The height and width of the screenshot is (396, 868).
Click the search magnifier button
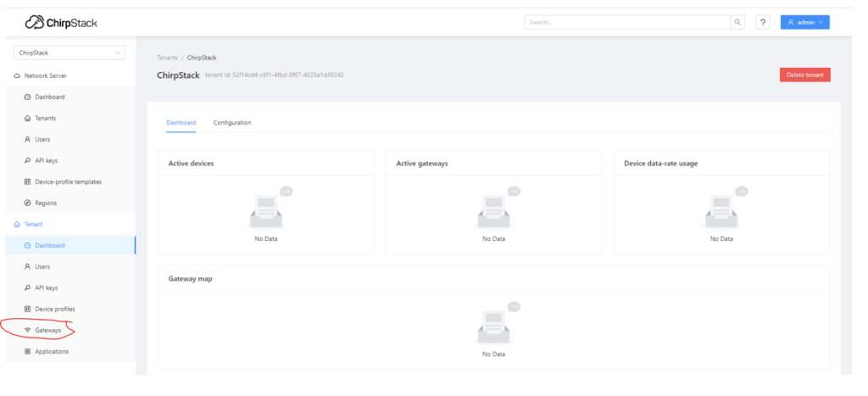737,22
